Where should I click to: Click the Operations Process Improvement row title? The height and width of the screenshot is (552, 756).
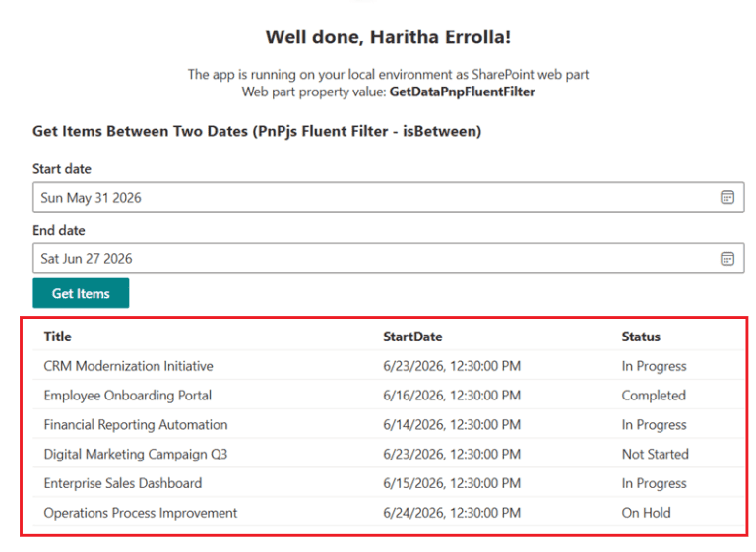[x=141, y=513]
